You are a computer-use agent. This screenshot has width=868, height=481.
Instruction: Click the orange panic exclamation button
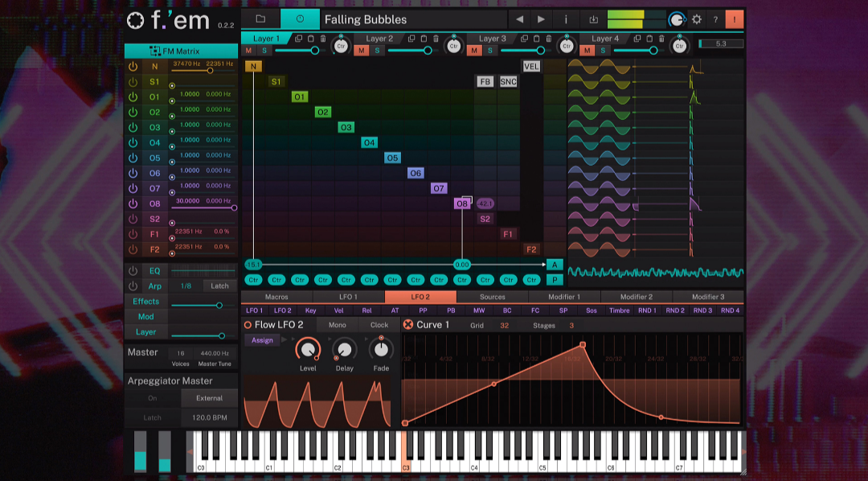[735, 19]
